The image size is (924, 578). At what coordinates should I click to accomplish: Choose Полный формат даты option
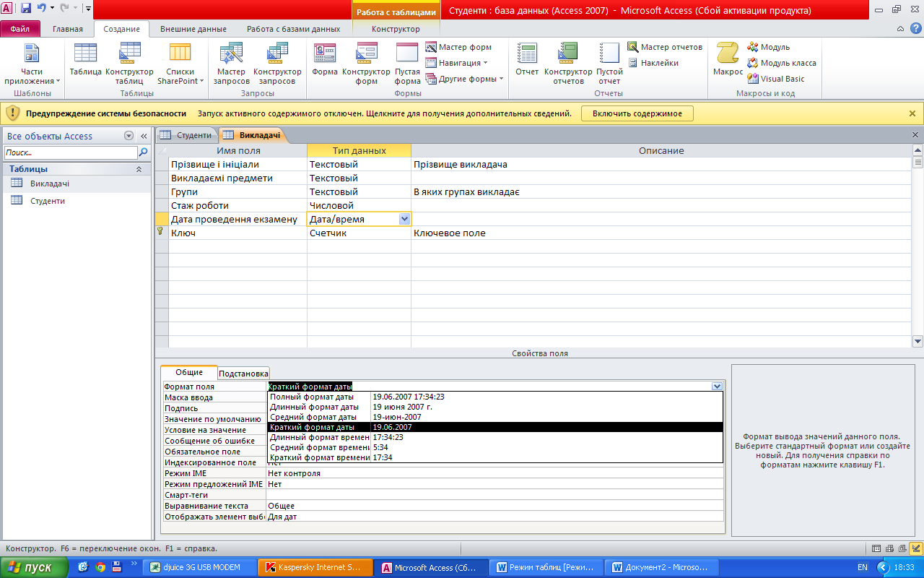coord(495,397)
